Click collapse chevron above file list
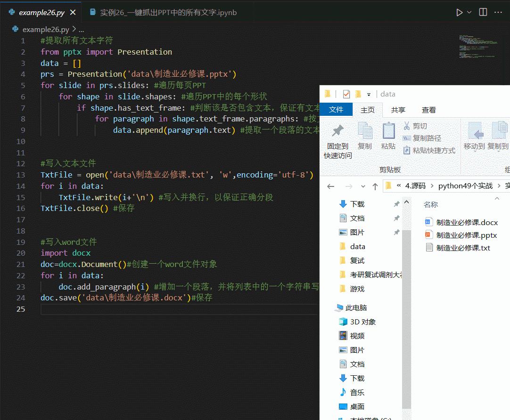This screenshot has width=510, height=420. (x=497, y=198)
